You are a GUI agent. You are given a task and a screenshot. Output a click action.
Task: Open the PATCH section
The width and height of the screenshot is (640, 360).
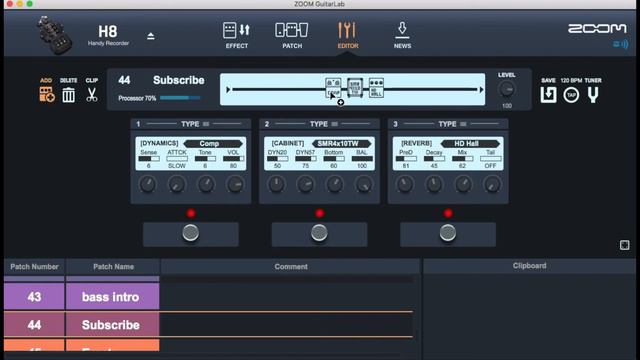(292, 35)
